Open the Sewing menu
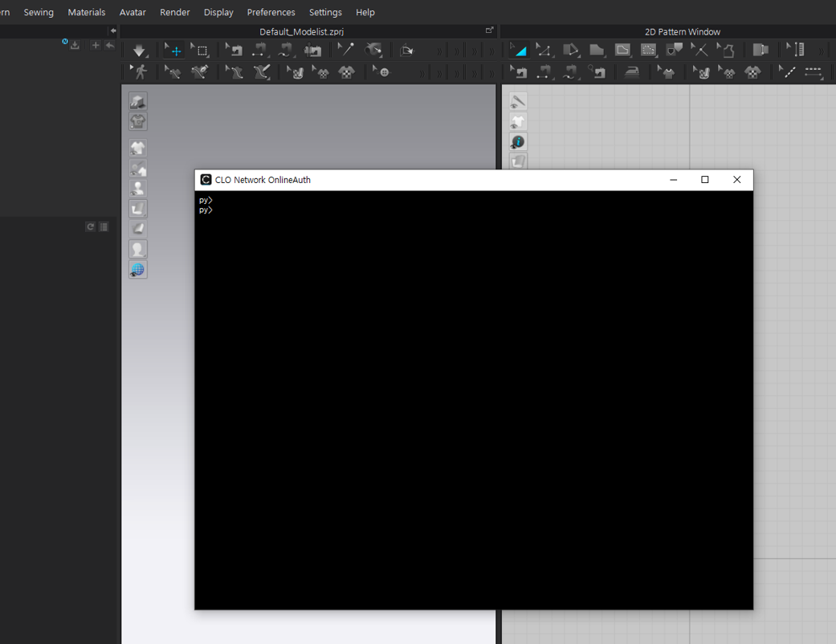 click(39, 12)
